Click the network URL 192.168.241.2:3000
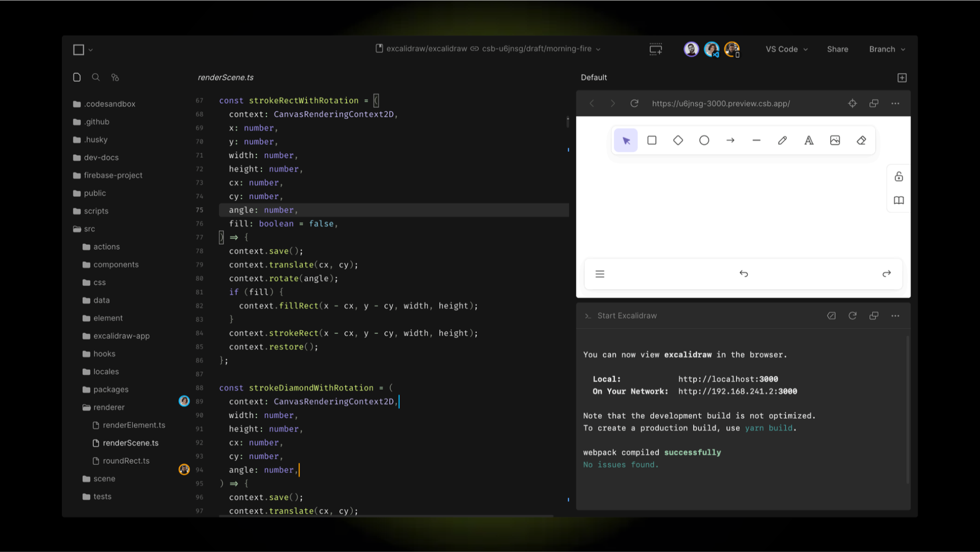This screenshot has width=980, height=552. coord(738,391)
